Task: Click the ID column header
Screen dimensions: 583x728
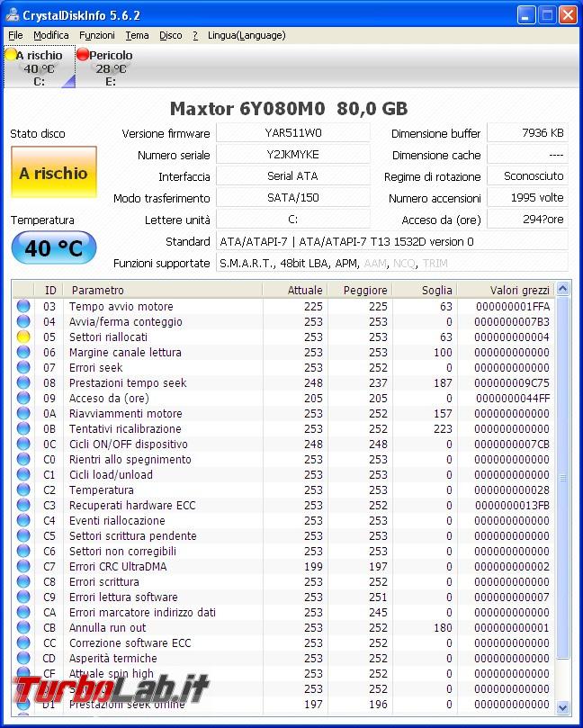Action: [x=49, y=290]
